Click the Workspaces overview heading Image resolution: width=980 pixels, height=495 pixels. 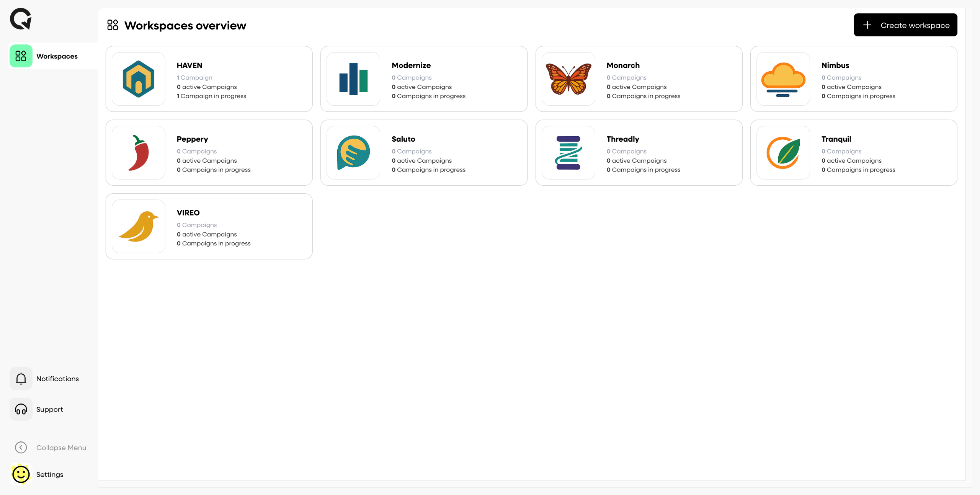click(x=185, y=25)
